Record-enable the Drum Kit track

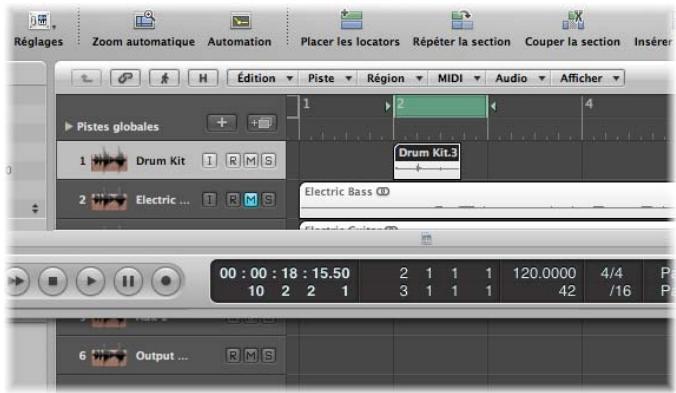point(233,161)
